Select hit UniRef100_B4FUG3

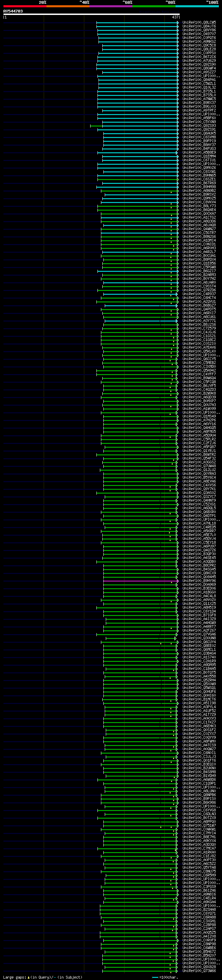199,149
